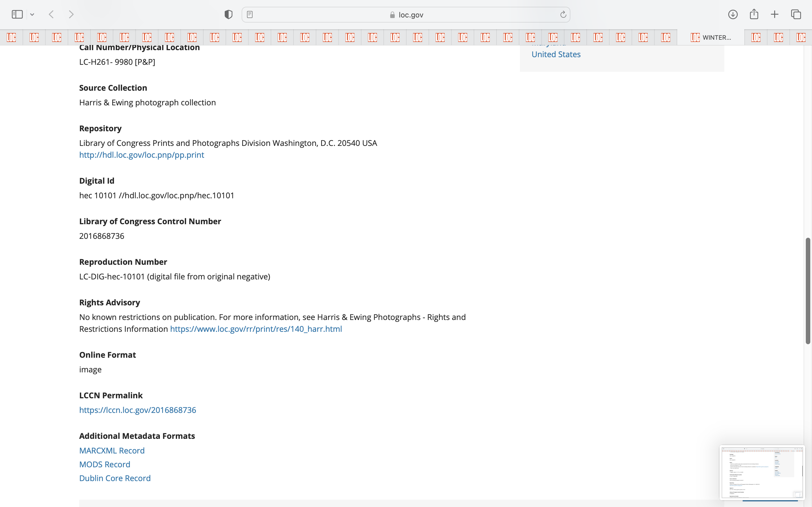Open the Share menu
The width and height of the screenshot is (812, 507).
754,14
